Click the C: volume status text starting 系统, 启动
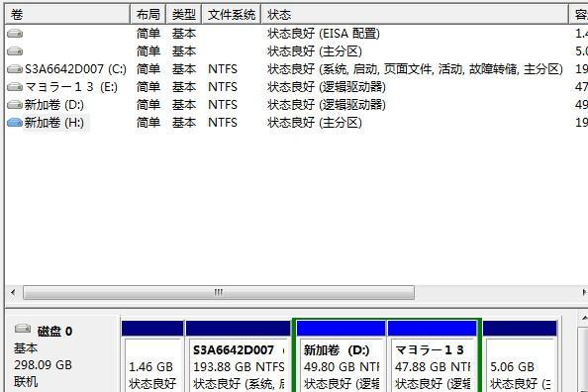Viewport: 588px width, 392px height. pyautogui.click(x=415, y=69)
